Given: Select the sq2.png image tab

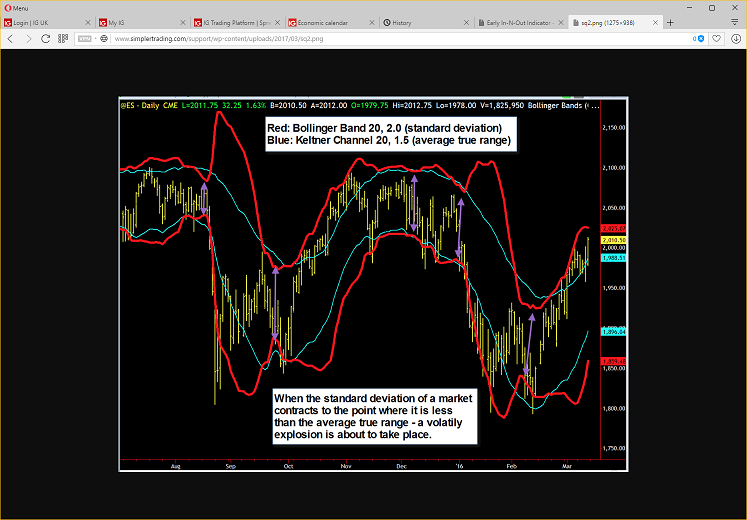Looking at the screenshot, I should pyautogui.click(x=616, y=22).
